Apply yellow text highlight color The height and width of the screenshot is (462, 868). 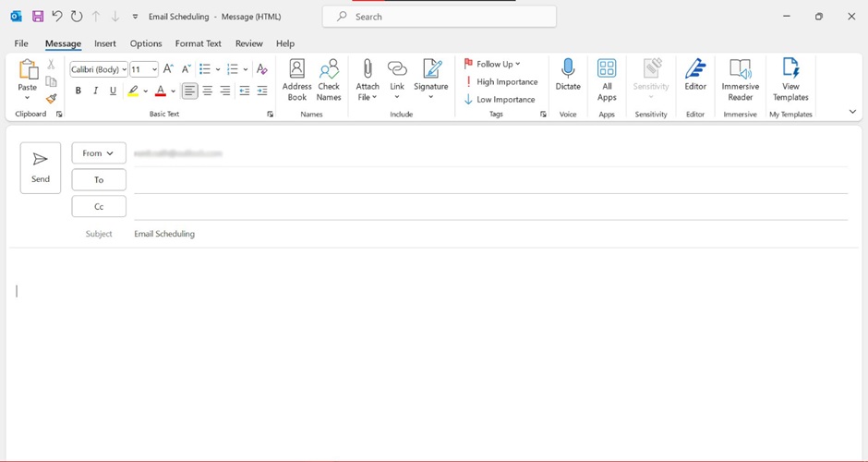133,91
